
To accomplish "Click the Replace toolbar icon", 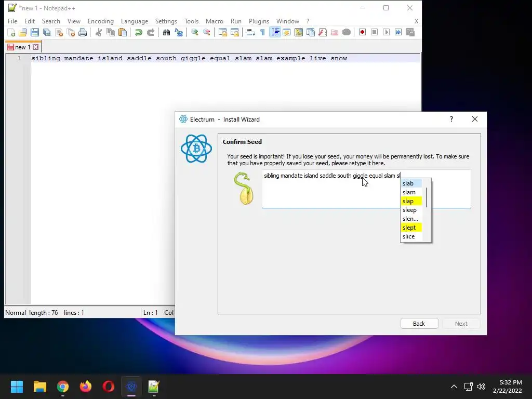I will click(x=179, y=32).
